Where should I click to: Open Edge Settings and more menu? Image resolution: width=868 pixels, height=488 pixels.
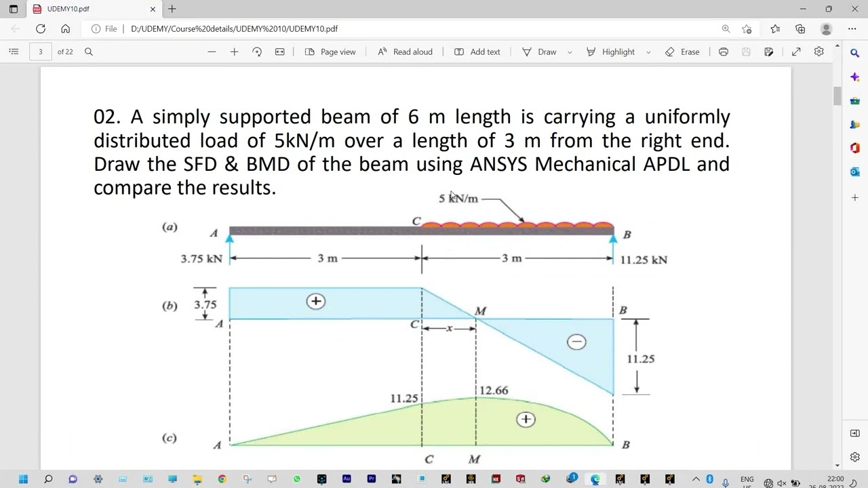coord(852,28)
